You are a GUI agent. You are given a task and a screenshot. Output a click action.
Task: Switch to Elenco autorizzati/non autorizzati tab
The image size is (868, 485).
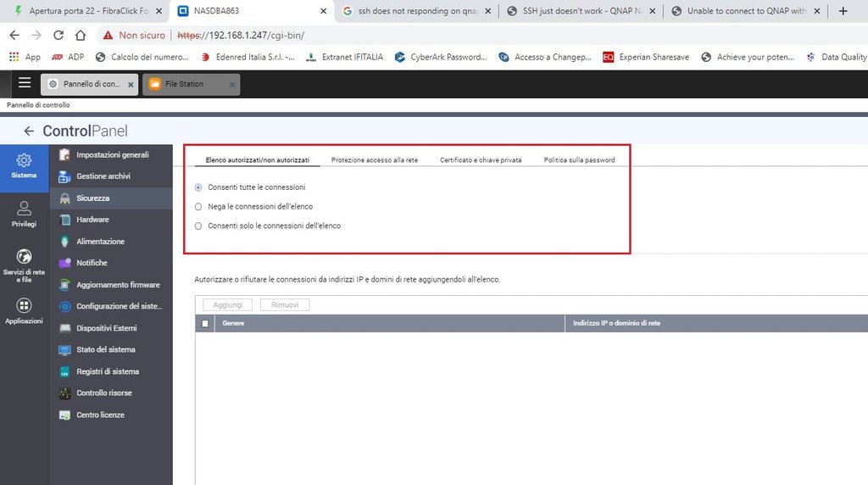258,160
